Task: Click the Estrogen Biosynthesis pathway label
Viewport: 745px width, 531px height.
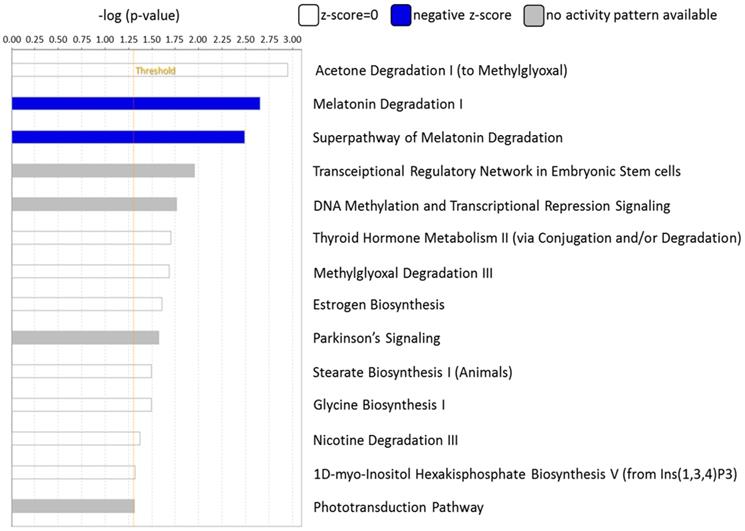Action: pos(379,305)
